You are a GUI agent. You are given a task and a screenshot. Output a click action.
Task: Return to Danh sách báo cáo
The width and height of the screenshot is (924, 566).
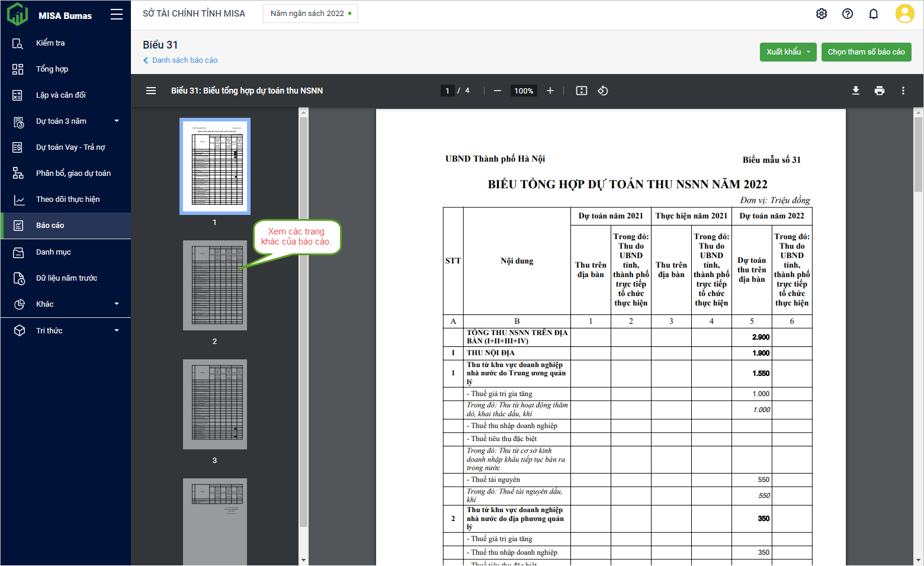click(184, 60)
